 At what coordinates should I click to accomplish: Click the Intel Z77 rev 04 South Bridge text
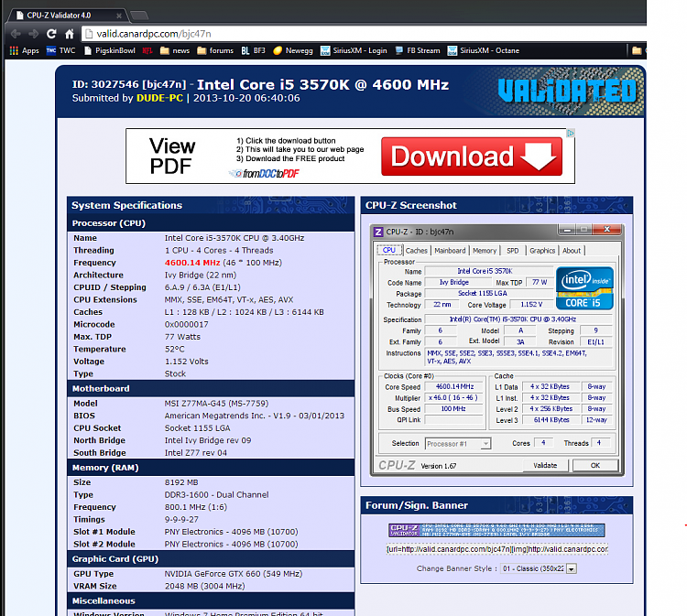195,453
